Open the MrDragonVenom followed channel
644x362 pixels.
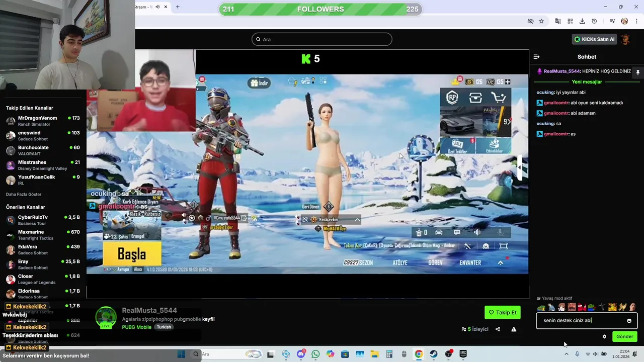click(x=43, y=121)
